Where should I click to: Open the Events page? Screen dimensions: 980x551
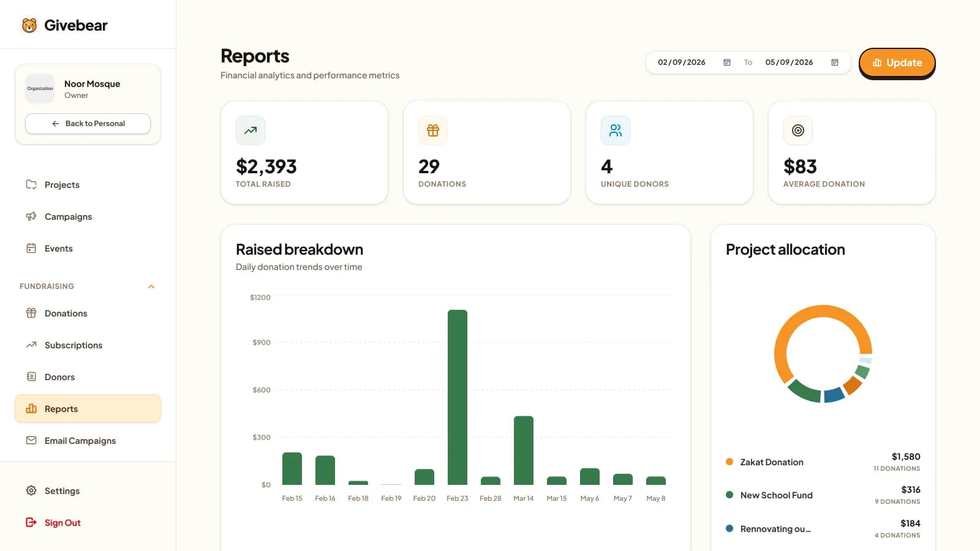[x=88, y=248]
